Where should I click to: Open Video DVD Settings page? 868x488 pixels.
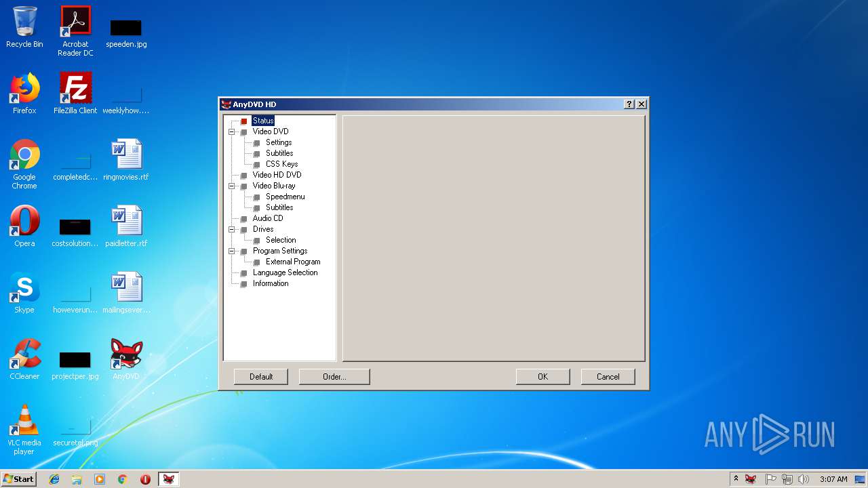point(279,142)
